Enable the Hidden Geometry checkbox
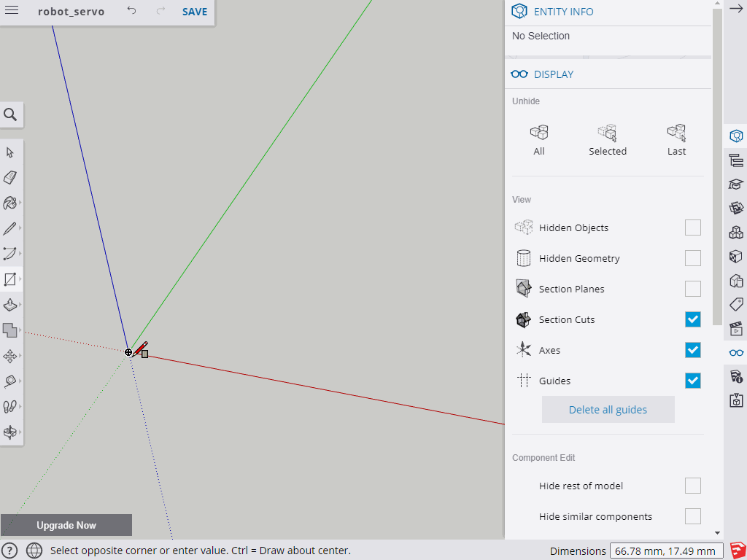747x560 pixels. [x=693, y=258]
